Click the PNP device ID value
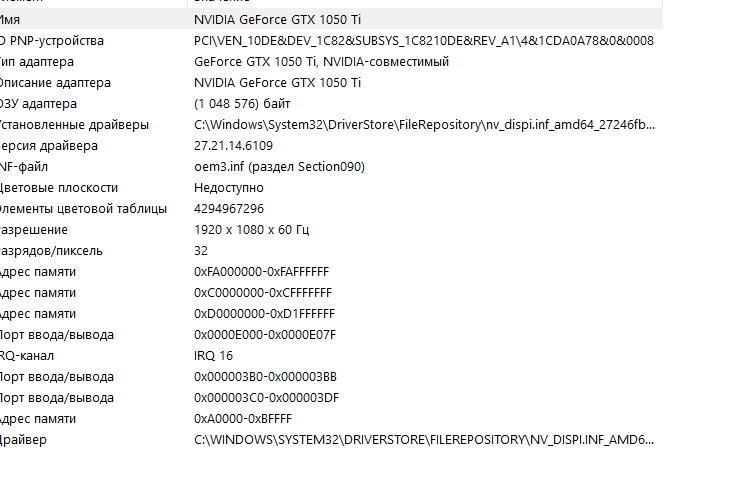The image size is (736, 483). click(423, 41)
